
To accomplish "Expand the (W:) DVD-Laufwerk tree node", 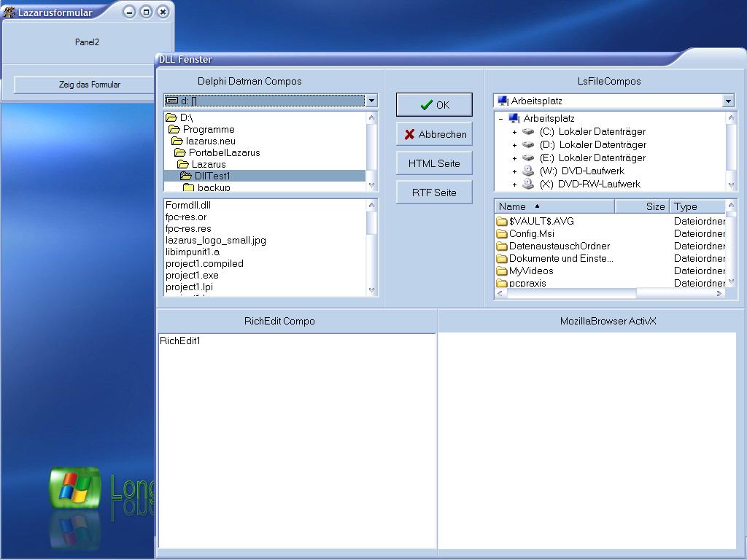I will (x=514, y=171).
